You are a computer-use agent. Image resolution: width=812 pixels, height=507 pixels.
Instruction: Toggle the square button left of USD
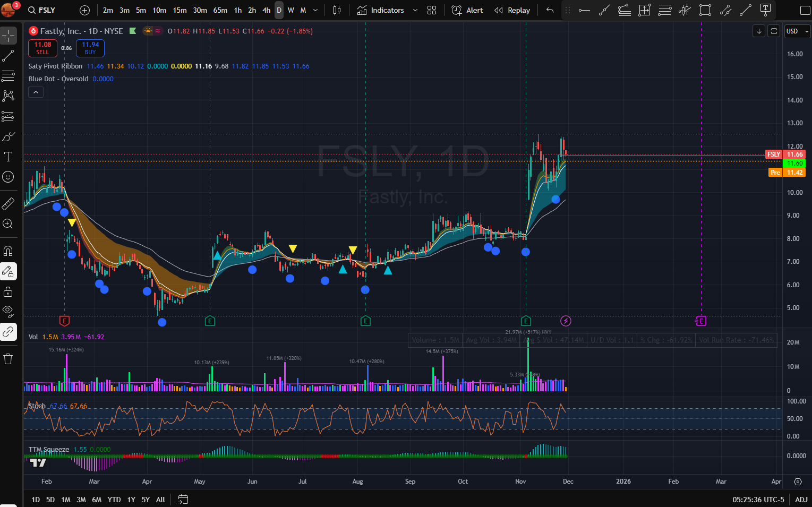[x=774, y=31]
